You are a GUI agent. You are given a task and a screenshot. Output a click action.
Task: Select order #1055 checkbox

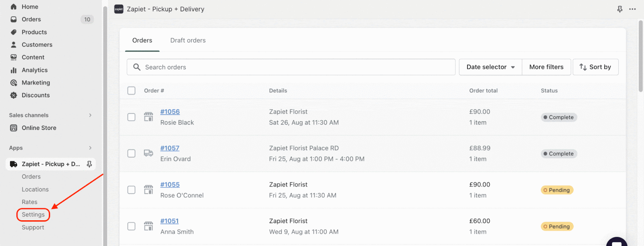[131, 190]
